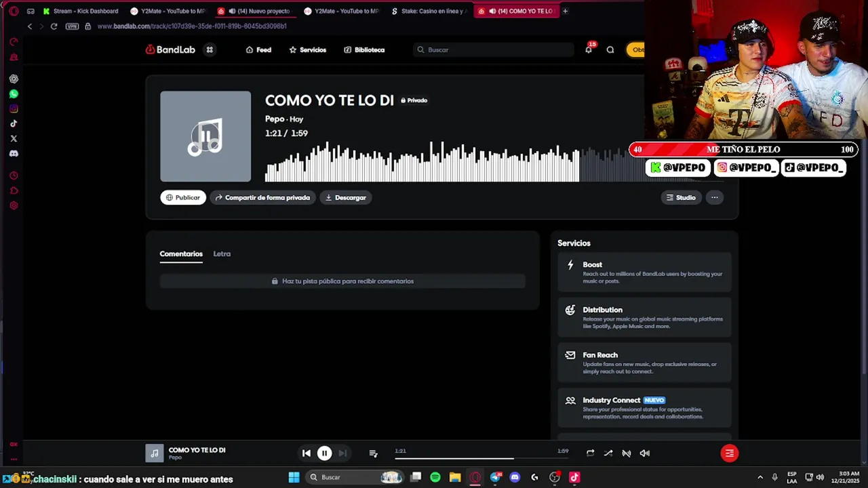Open Instagram in the Opera sidebar

click(x=14, y=108)
